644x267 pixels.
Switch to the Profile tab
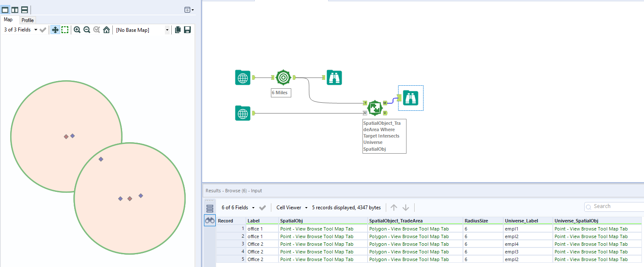27,20
